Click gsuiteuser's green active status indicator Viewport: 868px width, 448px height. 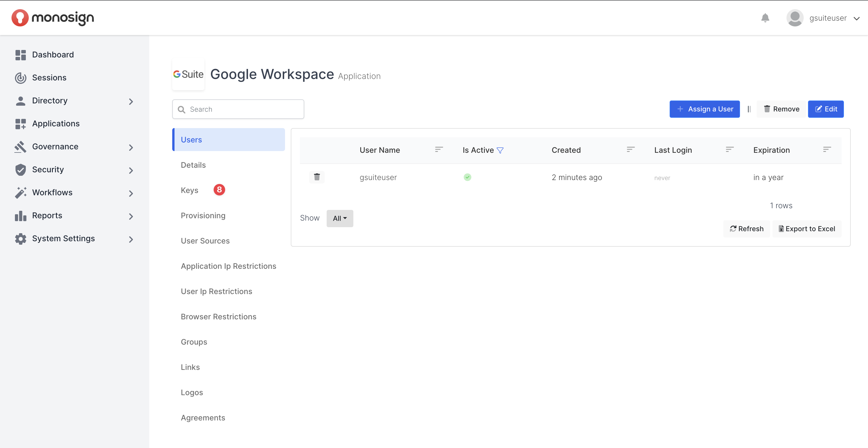467,177
